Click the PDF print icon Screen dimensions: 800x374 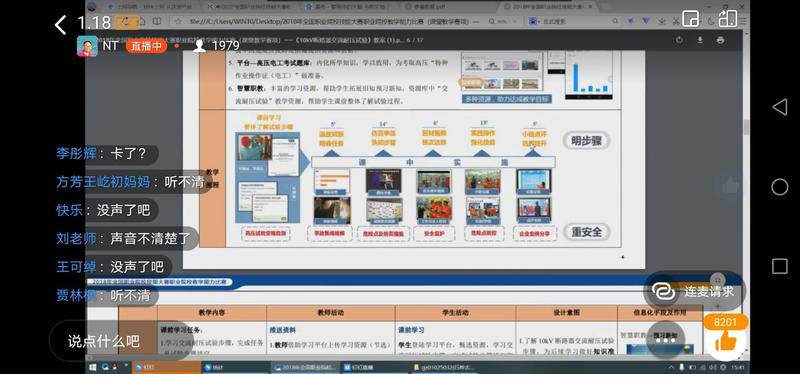pos(720,40)
